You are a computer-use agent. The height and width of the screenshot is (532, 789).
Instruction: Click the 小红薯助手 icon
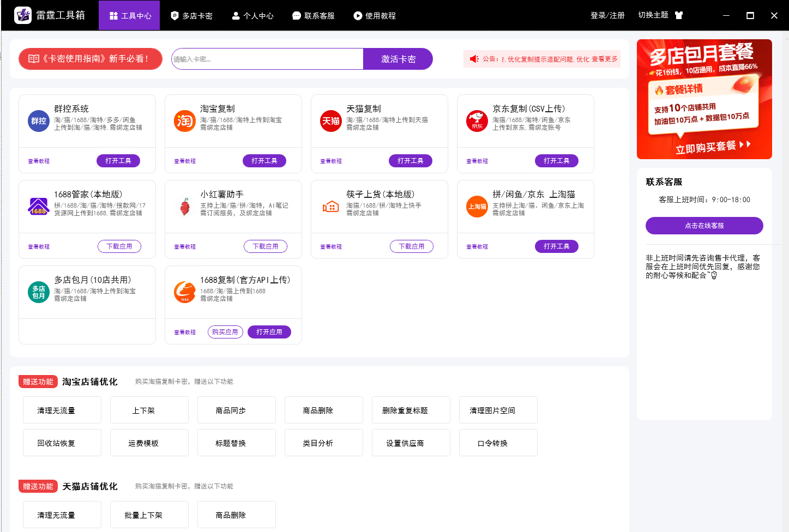point(184,207)
